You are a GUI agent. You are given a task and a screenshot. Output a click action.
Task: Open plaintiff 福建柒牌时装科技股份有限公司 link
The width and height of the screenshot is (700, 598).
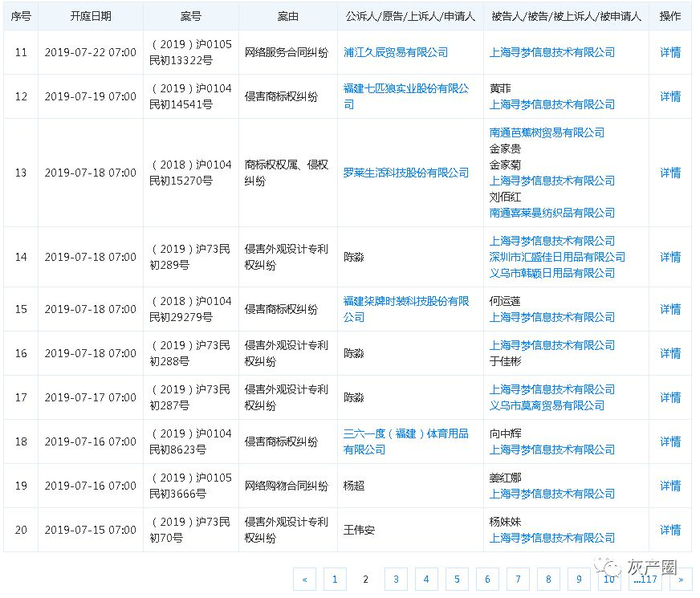(x=406, y=310)
